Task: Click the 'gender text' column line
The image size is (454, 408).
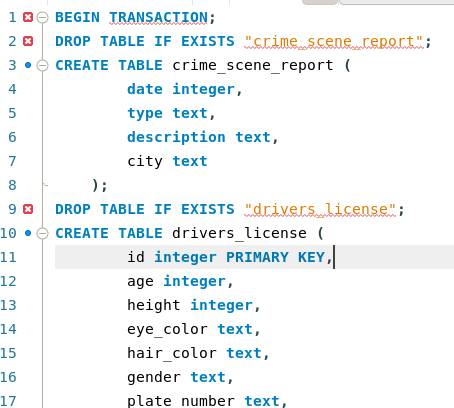Action: coord(180,378)
